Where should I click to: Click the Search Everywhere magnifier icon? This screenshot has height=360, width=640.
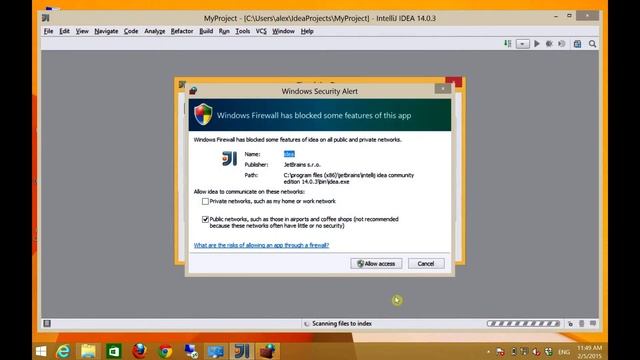click(592, 44)
